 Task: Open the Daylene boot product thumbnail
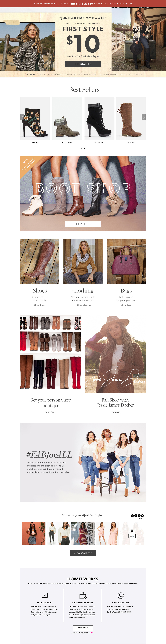coord(99,118)
